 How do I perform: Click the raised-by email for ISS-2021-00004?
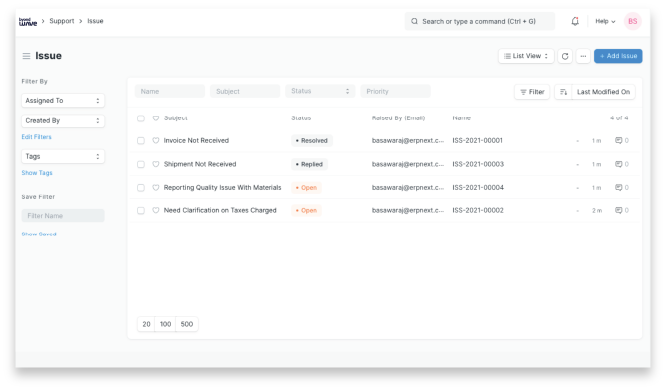(x=408, y=187)
